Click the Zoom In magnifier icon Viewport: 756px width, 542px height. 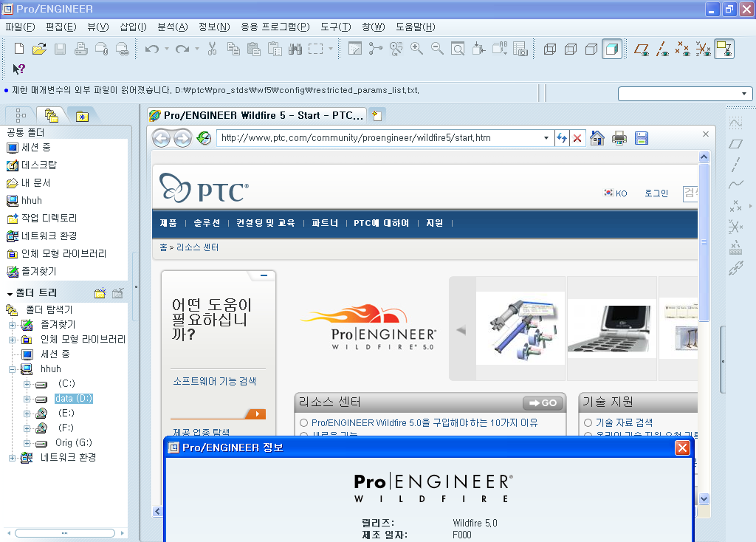416,49
